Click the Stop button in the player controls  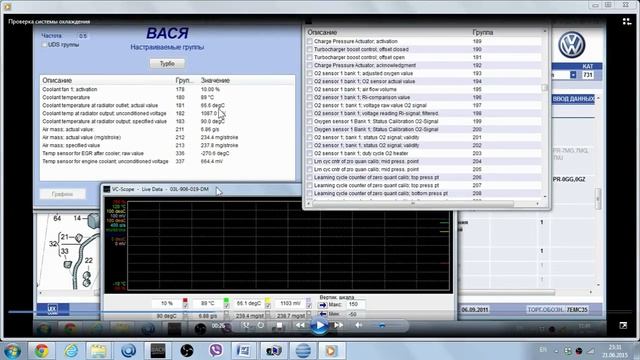pyautogui.click(x=279, y=325)
